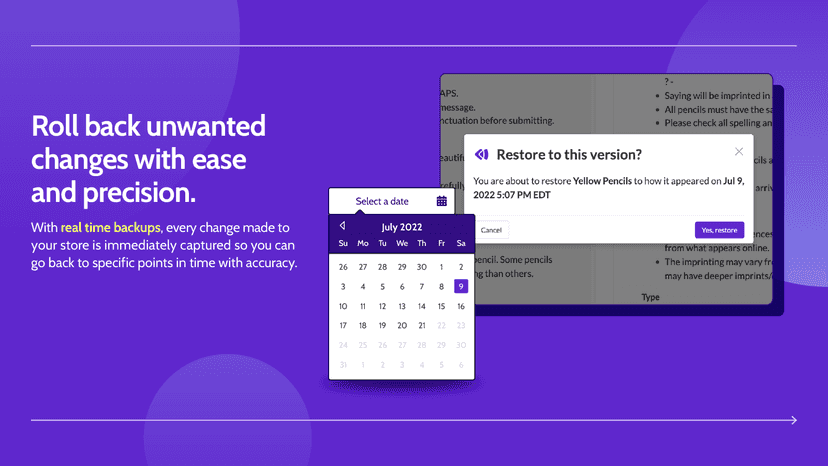This screenshot has height=466, width=828.
Task: Pick June 30 in the calendar
Action: click(x=421, y=267)
